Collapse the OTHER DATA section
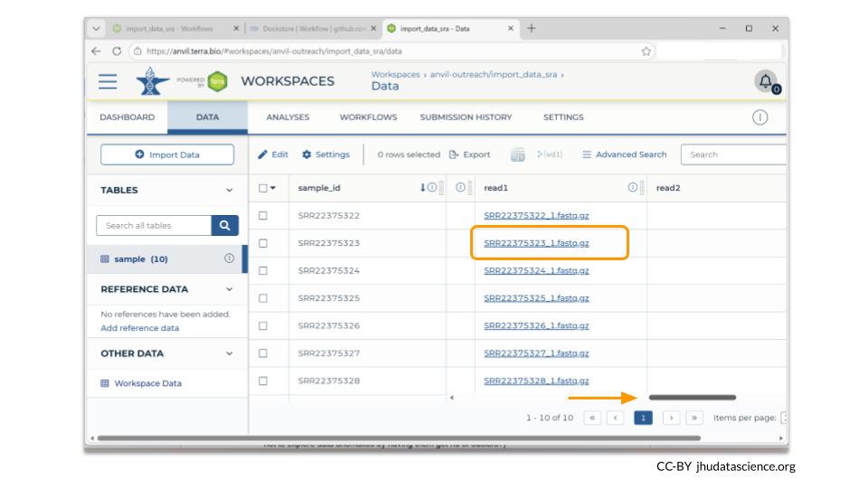Screen dimensions: 868x488 (x=229, y=353)
